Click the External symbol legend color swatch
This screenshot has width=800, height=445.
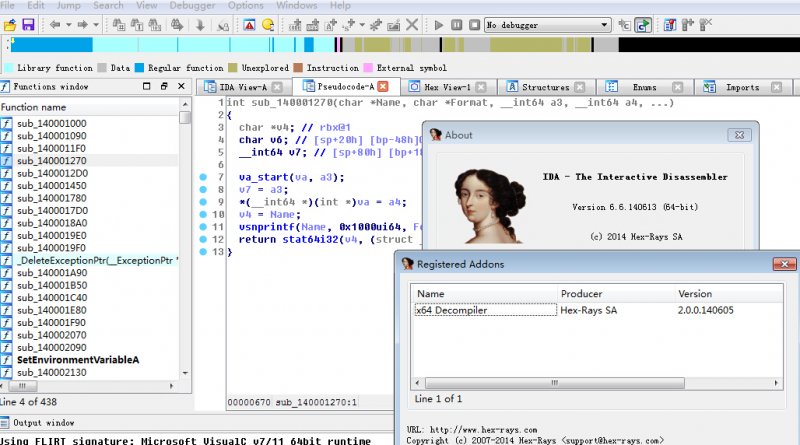click(x=368, y=68)
